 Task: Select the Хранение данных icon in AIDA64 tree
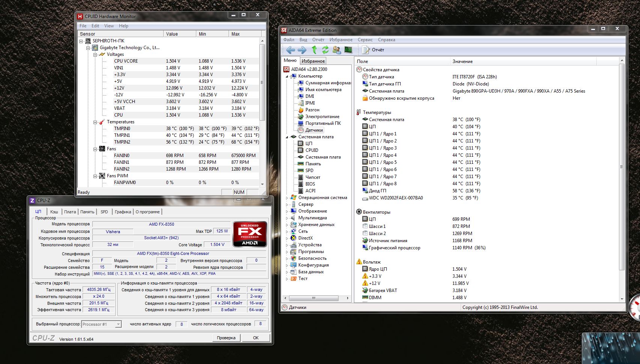(294, 225)
